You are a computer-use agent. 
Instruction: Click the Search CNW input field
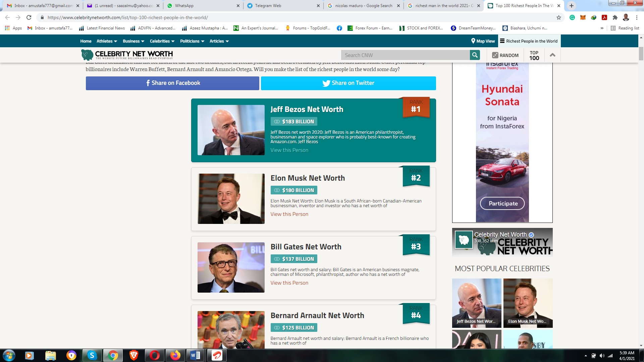(x=405, y=55)
